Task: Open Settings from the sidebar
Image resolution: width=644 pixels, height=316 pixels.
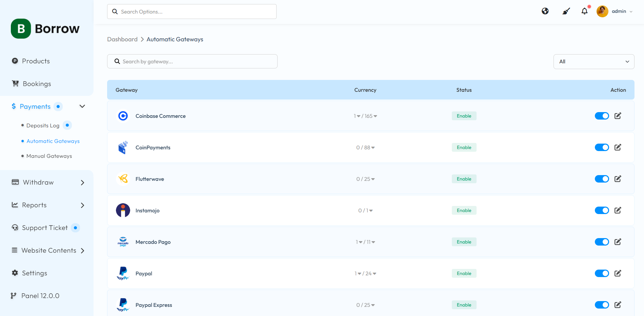Action: (x=34, y=273)
